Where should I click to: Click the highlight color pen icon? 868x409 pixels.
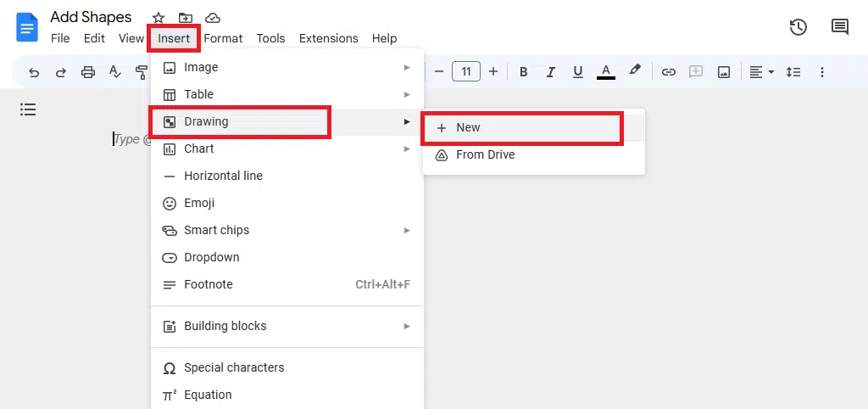coord(634,71)
